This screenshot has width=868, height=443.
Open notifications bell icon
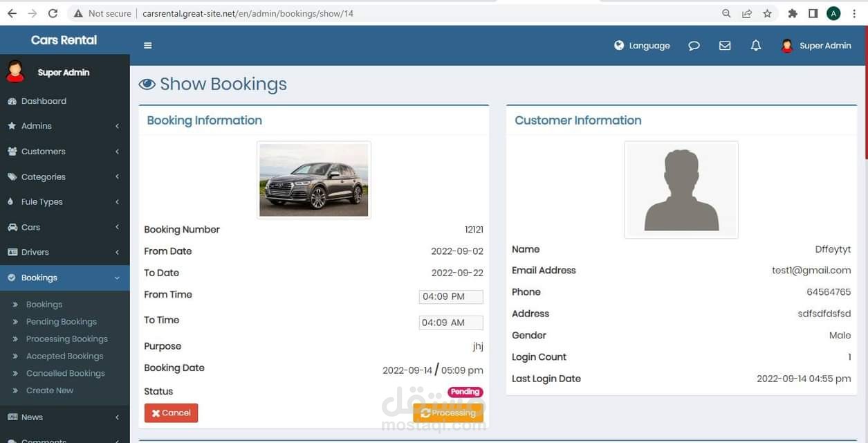756,46
